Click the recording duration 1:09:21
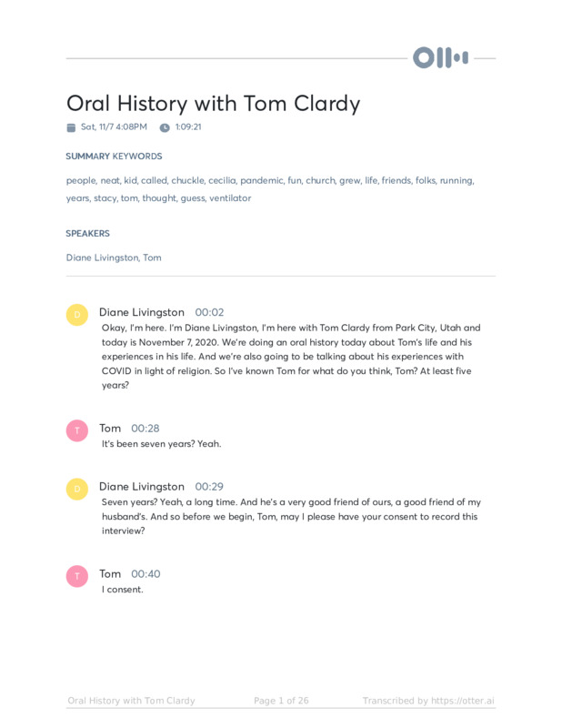Screen dimensions: 562x728 point(188,127)
